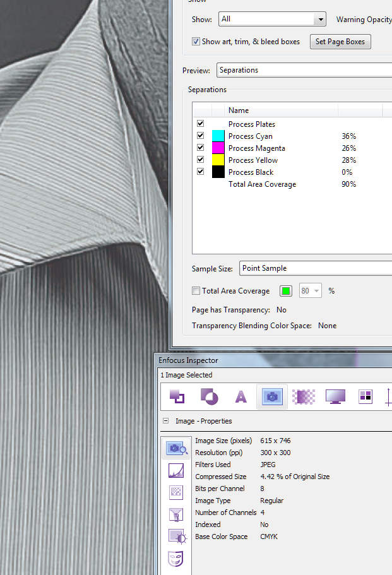Click the Resolution value '300 x 300'
Screen dimensions: 392x575
(x=275, y=453)
